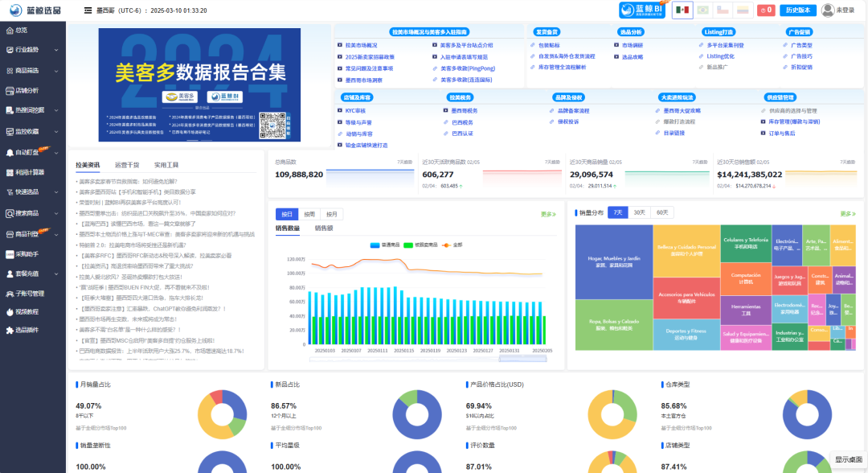Select the 按周 period toggle
868x473 pixels.
(x=309, y=214)
